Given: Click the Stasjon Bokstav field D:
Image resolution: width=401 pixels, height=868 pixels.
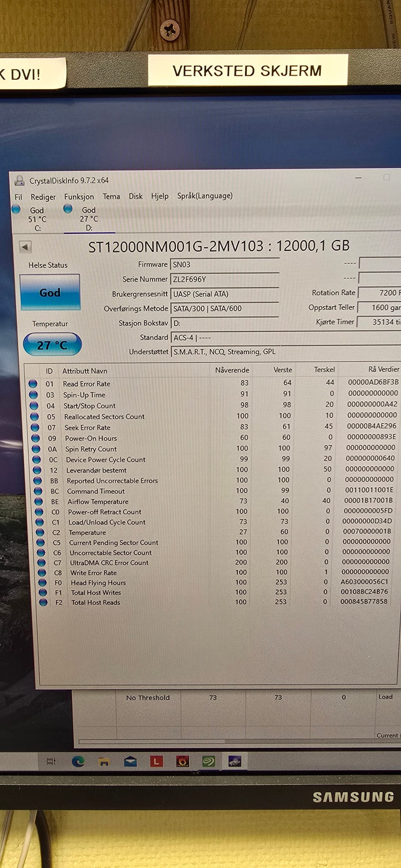Looking at the screenshot, I should pyautogui.click(x=225, y=323).
